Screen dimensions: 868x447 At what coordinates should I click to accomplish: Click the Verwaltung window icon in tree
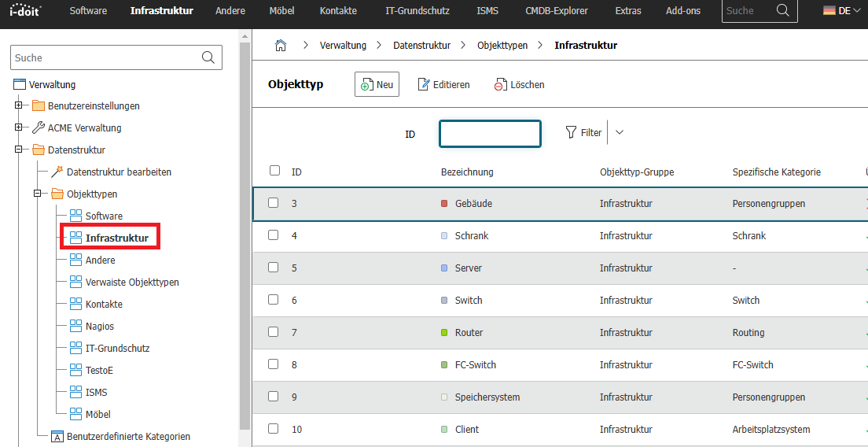pos(20,84)
